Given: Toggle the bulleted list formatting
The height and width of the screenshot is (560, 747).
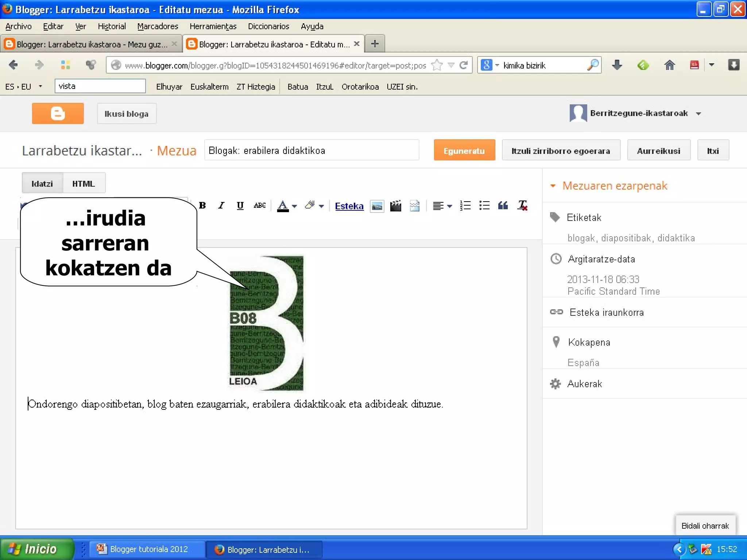Looking at the screenshot, I should pos(484,206).
